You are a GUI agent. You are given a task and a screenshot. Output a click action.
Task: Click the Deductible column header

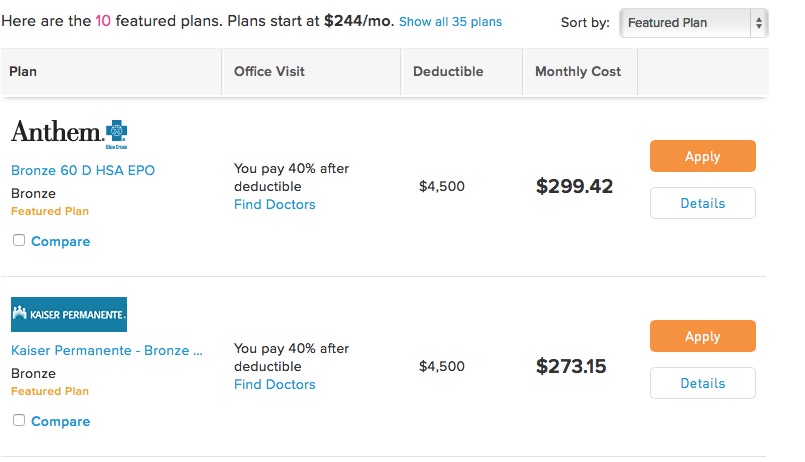448,71
